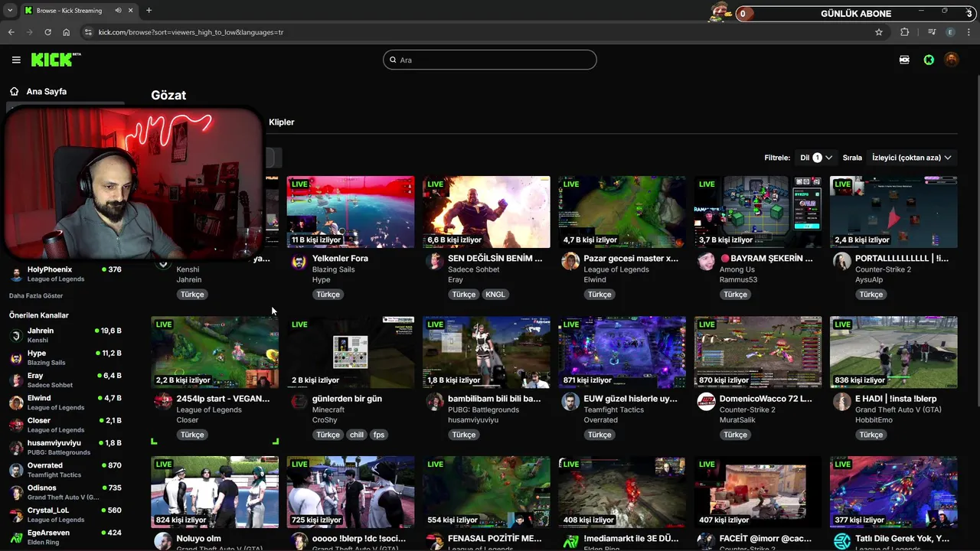
Task: Open the dashboard icon next to the green K
Action: click(904, 60)
